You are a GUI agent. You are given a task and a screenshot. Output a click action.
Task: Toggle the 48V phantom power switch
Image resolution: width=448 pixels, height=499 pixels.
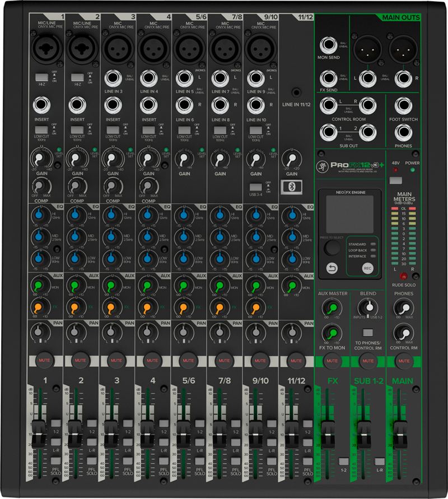point(396,181)
